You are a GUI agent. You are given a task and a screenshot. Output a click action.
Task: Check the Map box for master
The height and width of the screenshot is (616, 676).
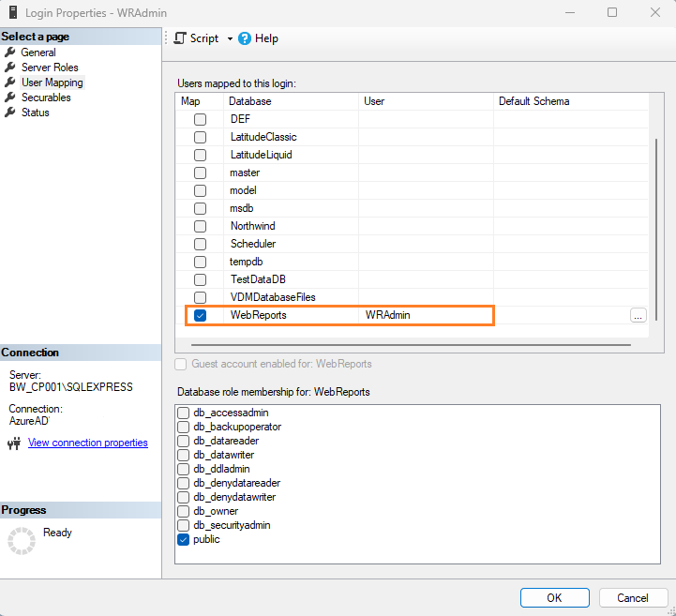click(x=200, y=173)
